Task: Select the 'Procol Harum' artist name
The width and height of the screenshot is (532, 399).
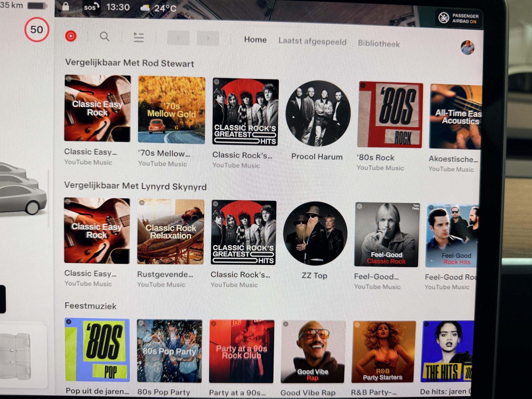Action: point(317,157)
